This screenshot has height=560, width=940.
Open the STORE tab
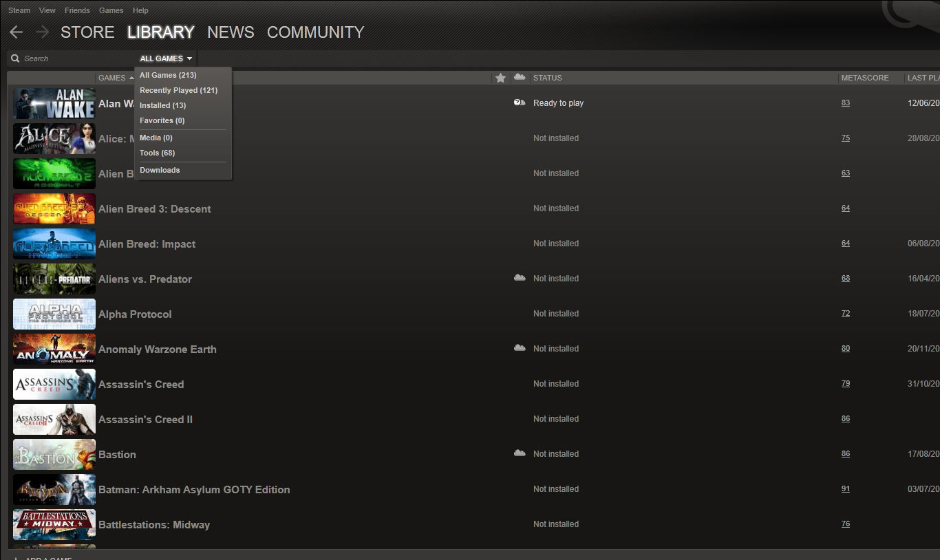point(87,32)
